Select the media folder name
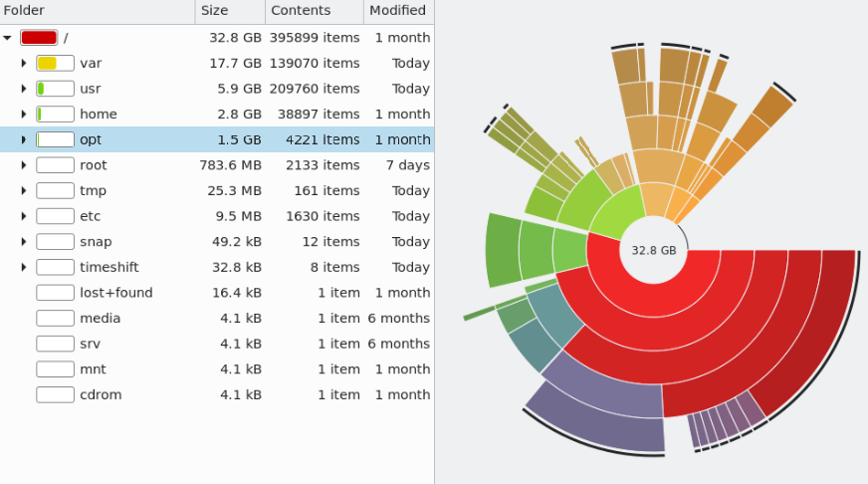This screenshot has width=868, height=484. (x=100, y=318)
